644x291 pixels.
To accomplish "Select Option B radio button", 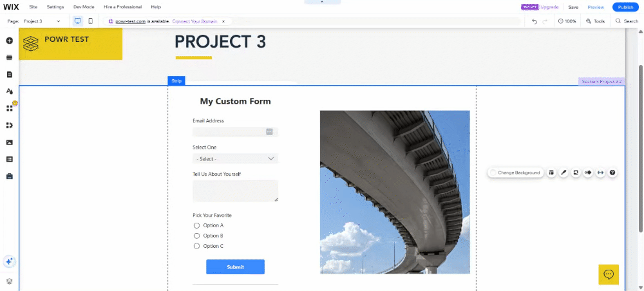I will click(196, 236).
